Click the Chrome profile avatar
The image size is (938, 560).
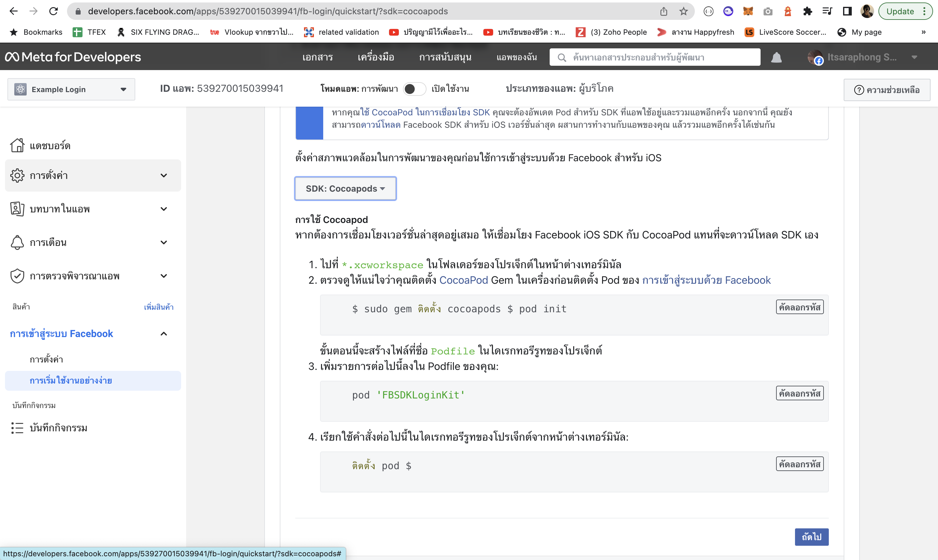coord(867,11)
